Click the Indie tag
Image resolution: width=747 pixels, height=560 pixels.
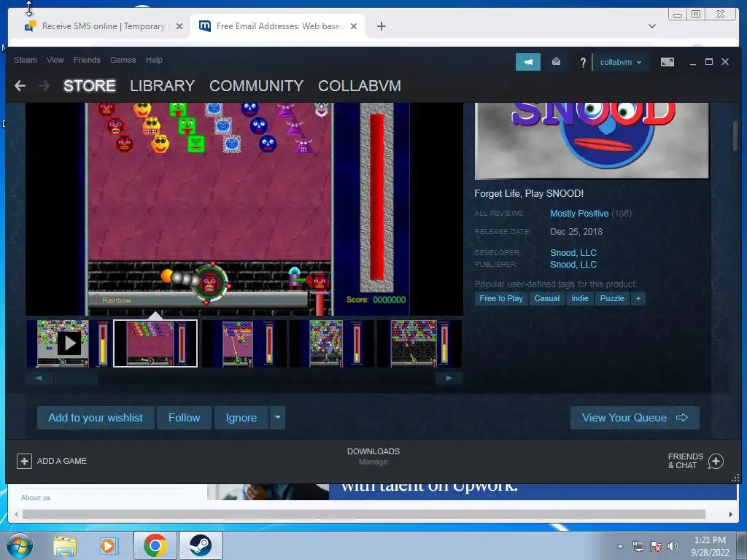(580, 298)
